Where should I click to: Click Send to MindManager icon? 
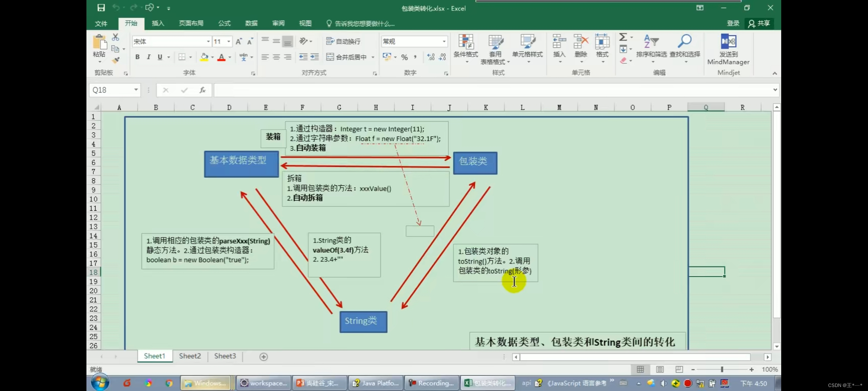(728, 42)
